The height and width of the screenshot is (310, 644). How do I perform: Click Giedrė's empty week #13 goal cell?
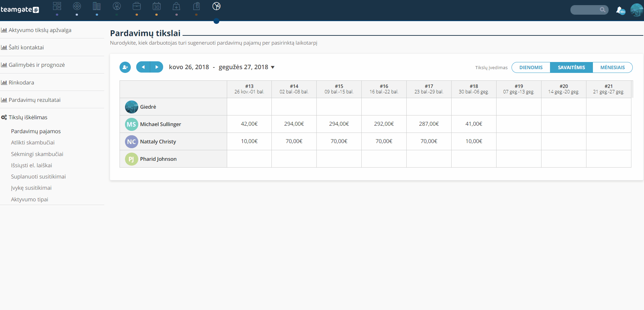[x=249, y=107]
